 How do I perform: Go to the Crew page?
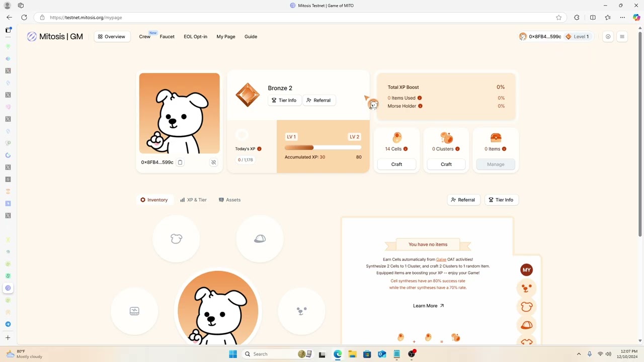point(145,37)
